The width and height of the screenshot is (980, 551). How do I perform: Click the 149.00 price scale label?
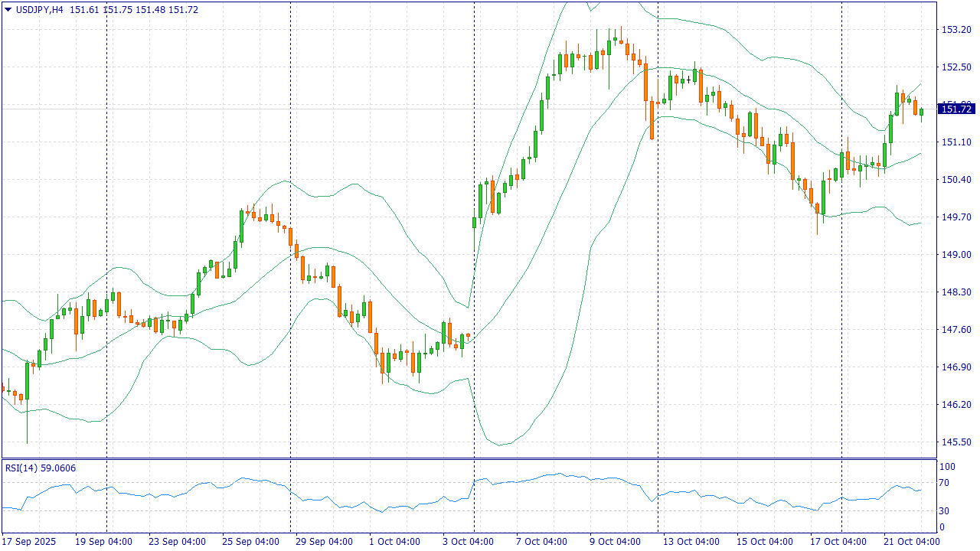[x=956, y=255]
